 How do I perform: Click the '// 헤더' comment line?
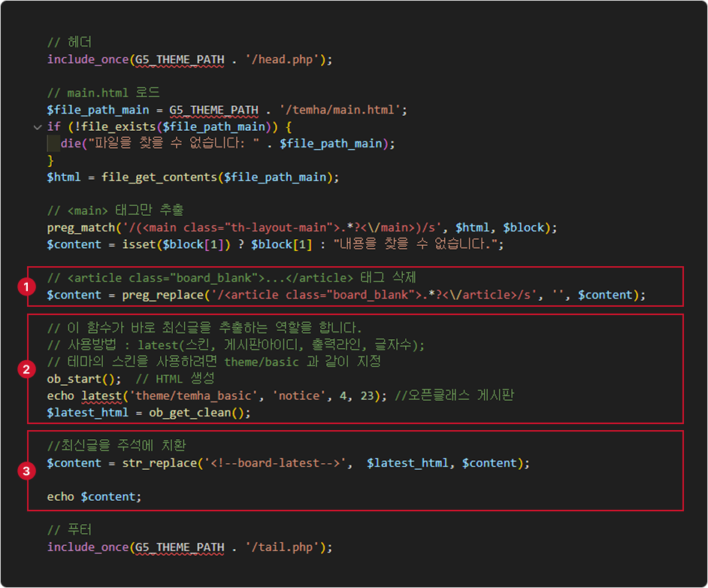[x=70, y=42]
